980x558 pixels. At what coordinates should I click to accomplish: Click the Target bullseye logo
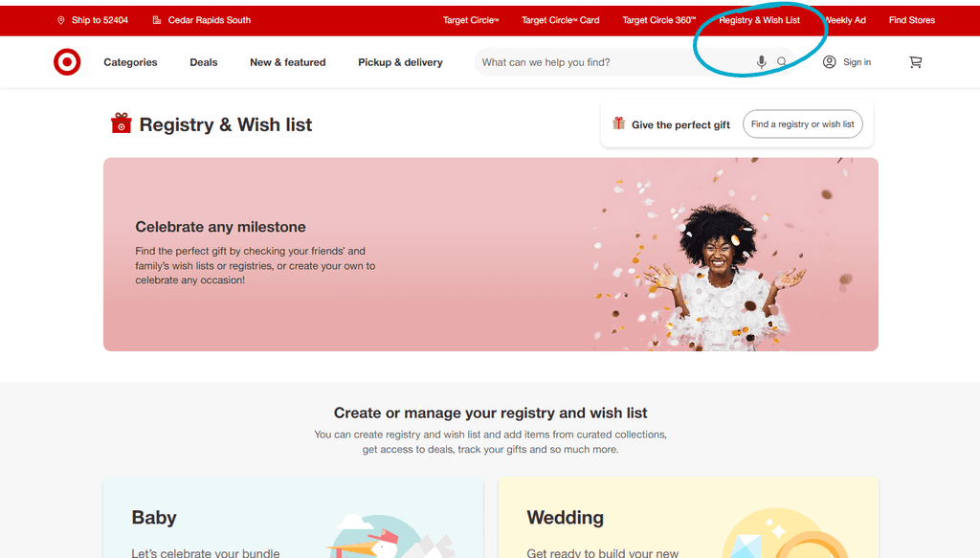66,61
